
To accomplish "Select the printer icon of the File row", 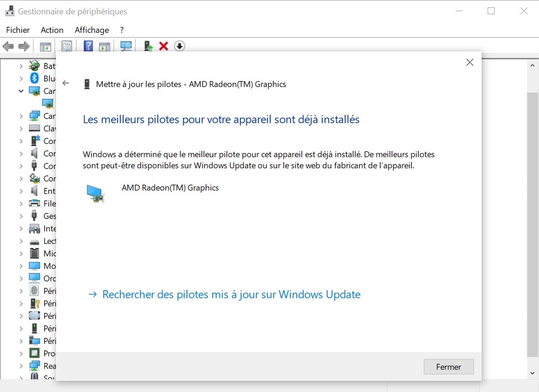I will coord(34,203).
